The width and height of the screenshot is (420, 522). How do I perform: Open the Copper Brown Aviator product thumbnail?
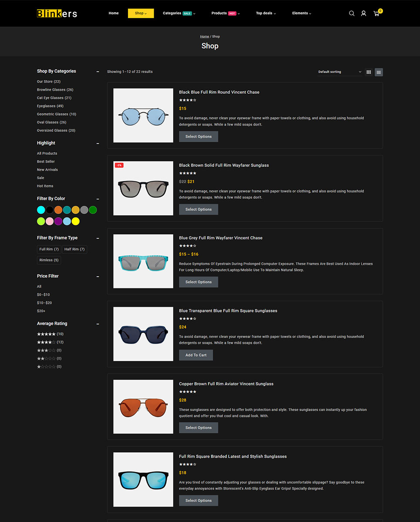(143, 406)
